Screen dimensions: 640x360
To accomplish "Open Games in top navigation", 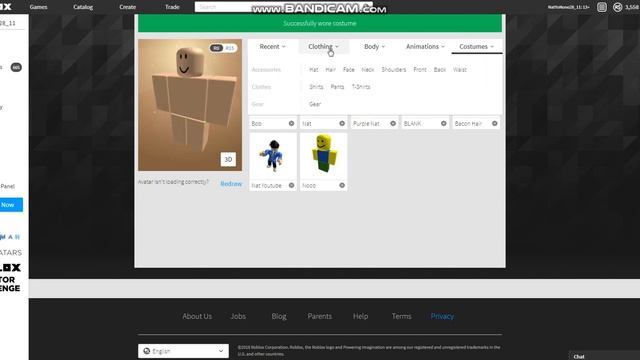I will click(38, 7).
